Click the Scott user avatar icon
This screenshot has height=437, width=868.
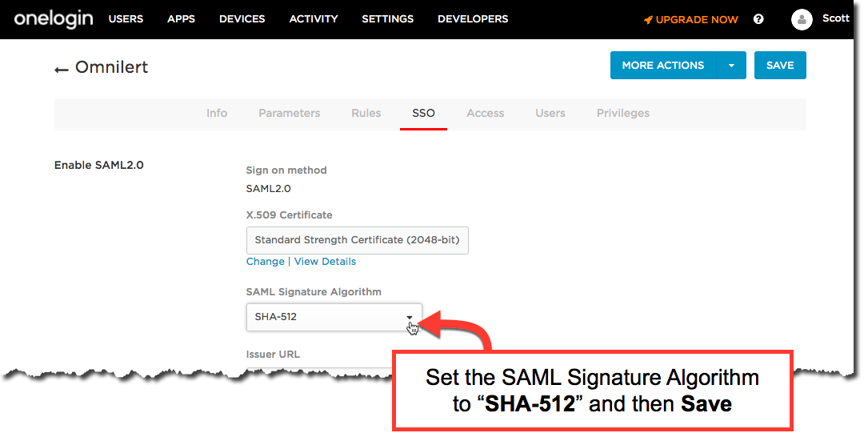(802, 19)
